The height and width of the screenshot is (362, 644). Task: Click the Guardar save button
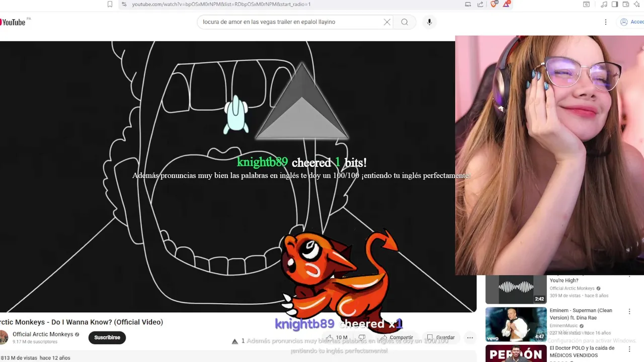[x=441, y=337]
